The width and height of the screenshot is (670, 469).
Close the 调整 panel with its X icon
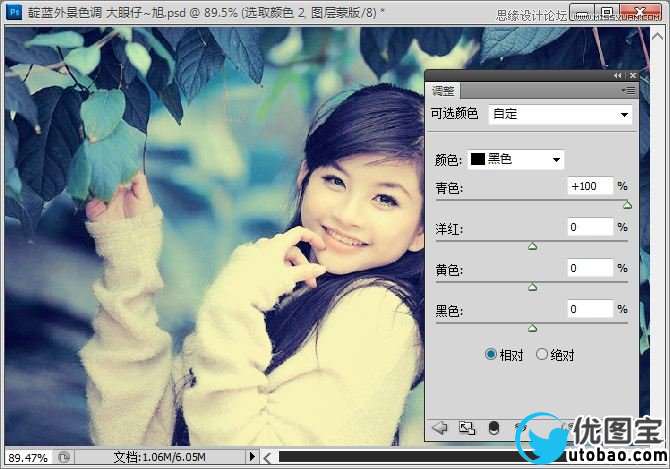[x=633, y=76]
